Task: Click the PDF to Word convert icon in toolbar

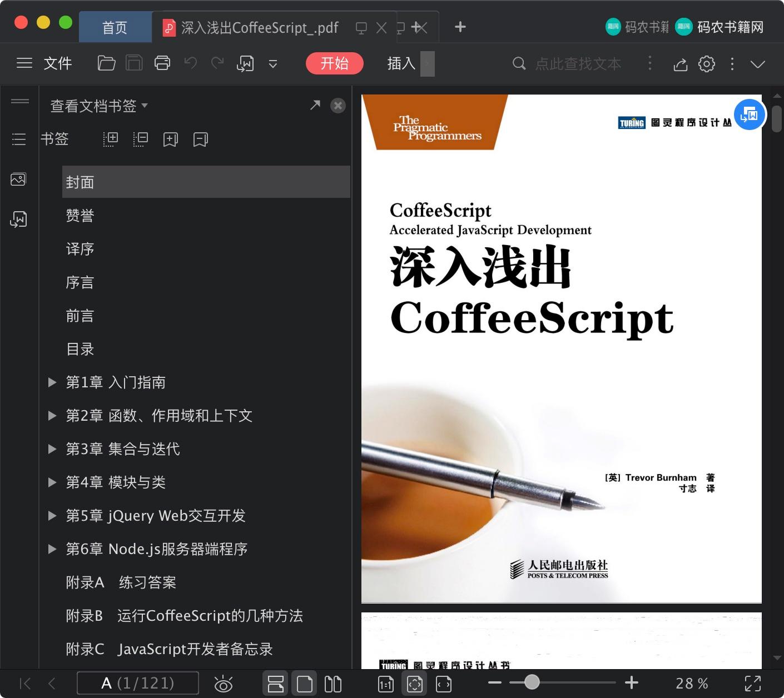Action: tap(245, 64)
